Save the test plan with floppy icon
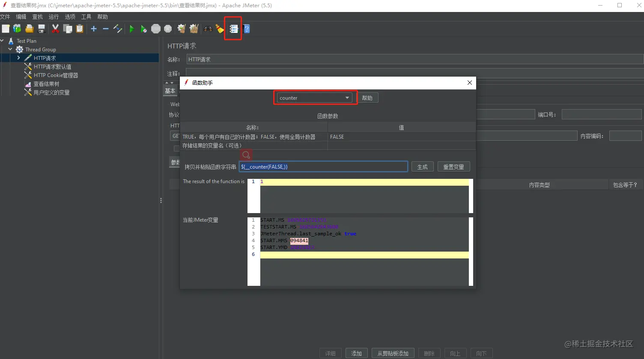The height and width of the screenshot is (359, 644). point(42,29)
